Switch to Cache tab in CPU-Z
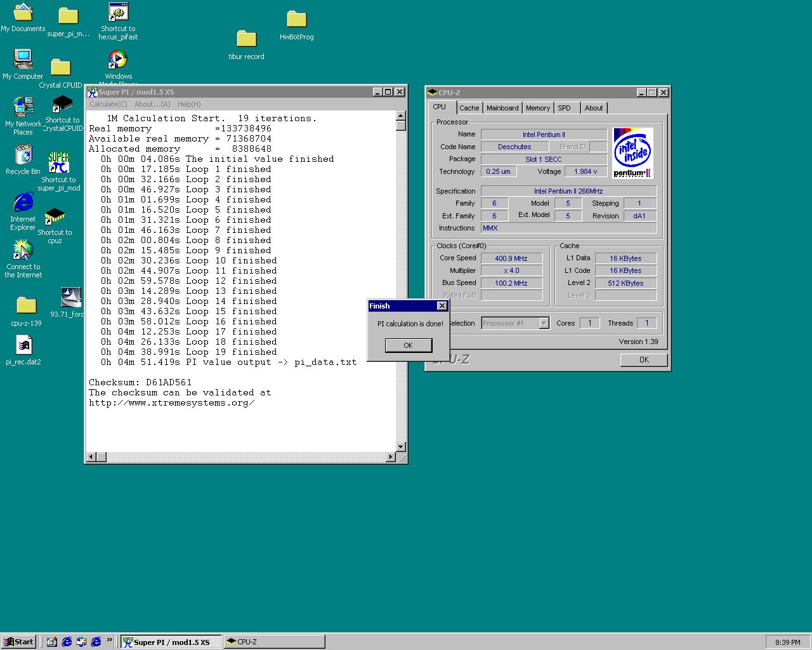 coord(469,108)
